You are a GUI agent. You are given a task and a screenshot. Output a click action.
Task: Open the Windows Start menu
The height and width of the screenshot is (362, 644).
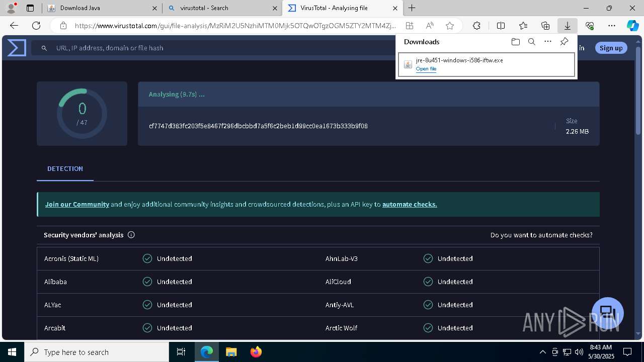[12, 352]
